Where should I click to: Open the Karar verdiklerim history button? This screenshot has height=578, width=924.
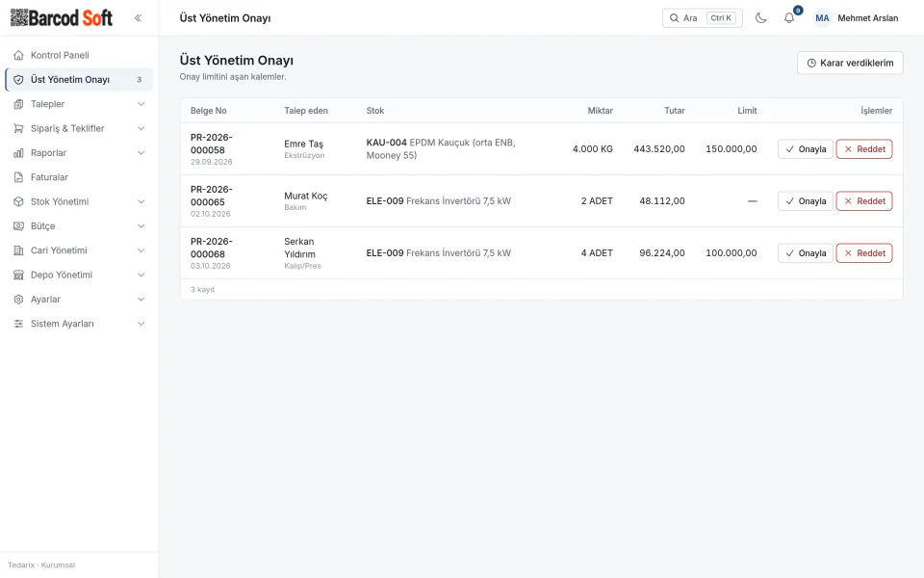click(x=850, y=64)
